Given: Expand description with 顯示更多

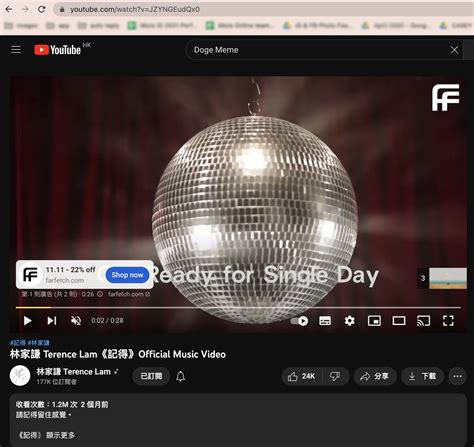Looking at the screenshot, I should pos(60,435).
